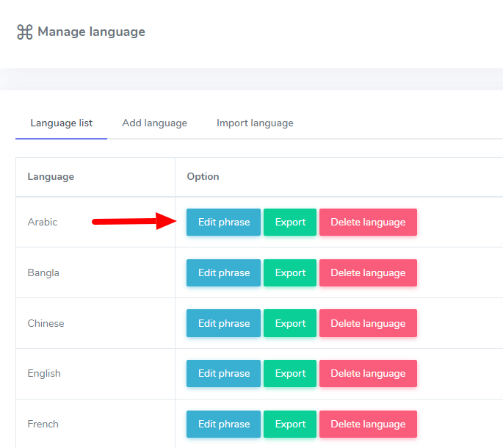Click the command icon beside Manage language
The height and width of the screenshot is (448, 503).
click(25, 32)
